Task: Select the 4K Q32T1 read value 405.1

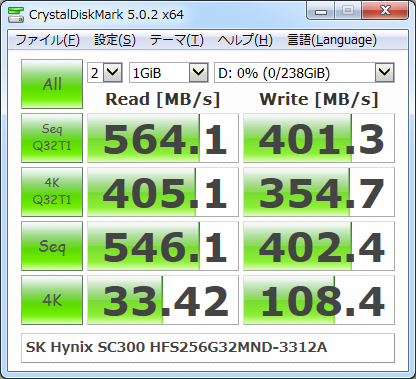Action: (x=163, y=192)
